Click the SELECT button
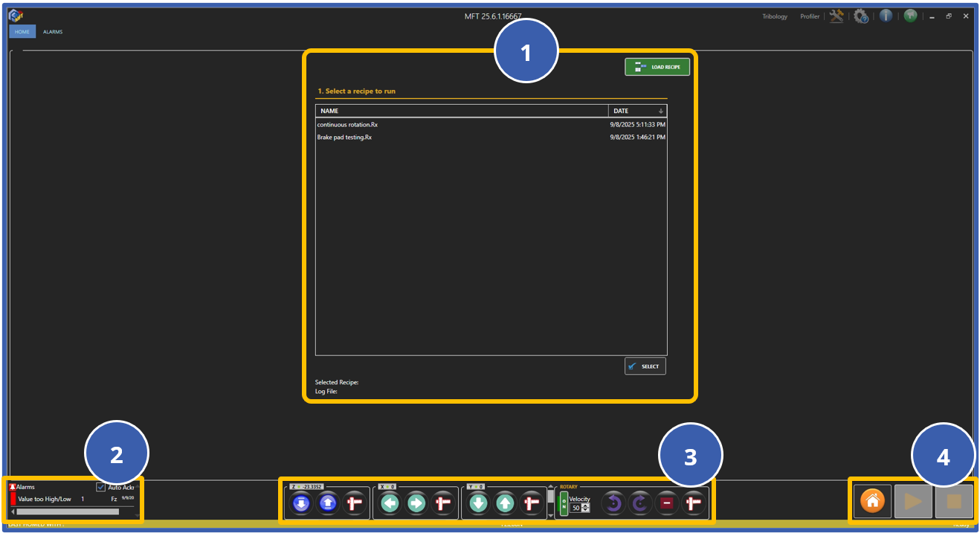 click(x=645, y=366)
